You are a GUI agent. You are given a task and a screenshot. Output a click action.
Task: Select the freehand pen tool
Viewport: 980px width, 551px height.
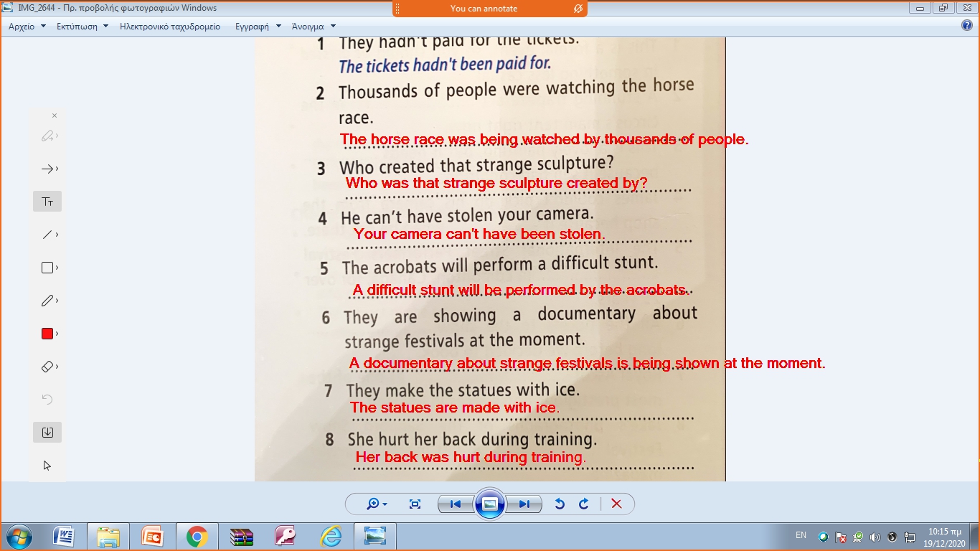point(47,301)
